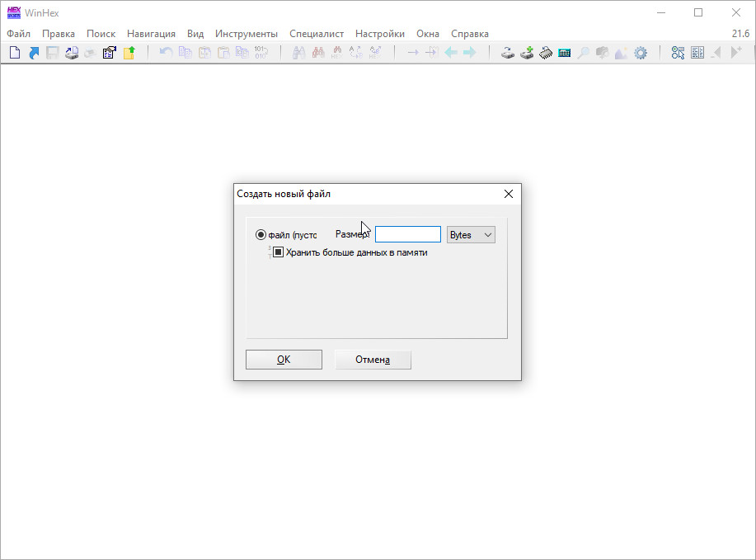The image size is (756, 560).
Task: Click the Open Disk toolbar icon
Action: (x=508, y=53)
